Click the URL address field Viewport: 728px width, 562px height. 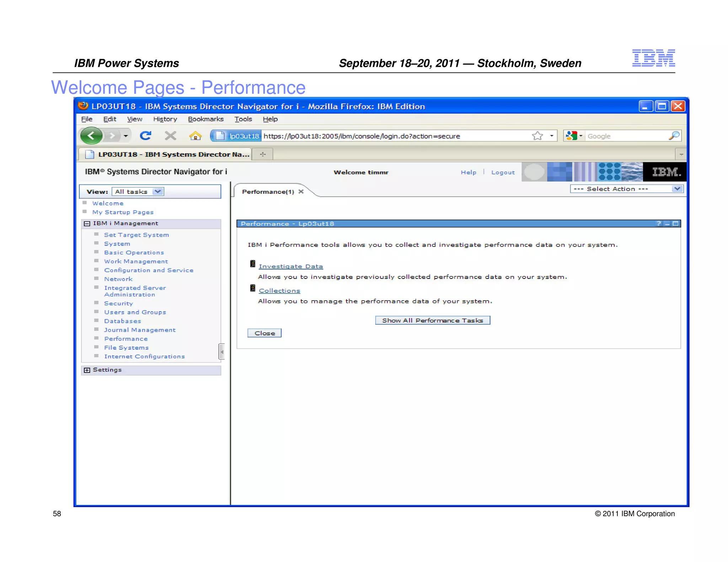point(396,136)
